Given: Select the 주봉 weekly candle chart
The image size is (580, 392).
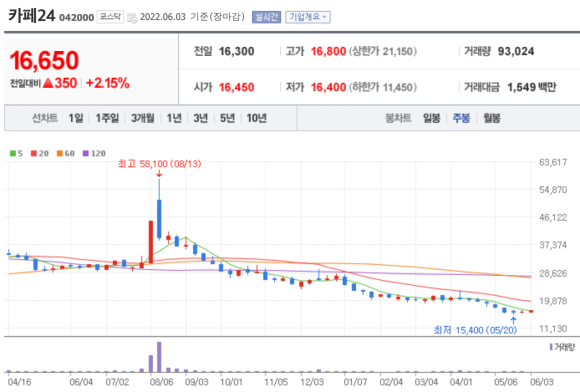Looking at the screenshot, I should pos(461,118).
